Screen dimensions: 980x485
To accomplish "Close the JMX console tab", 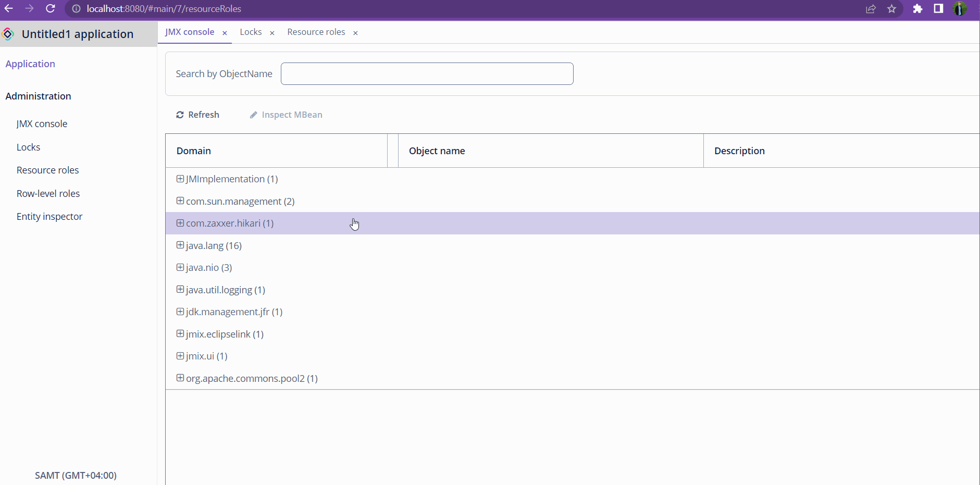I will click(225, 33).
